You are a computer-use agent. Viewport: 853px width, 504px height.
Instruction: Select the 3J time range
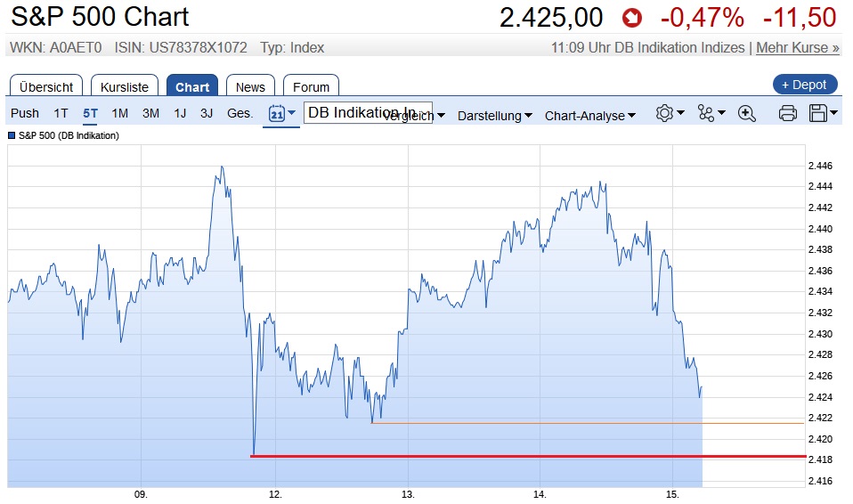[207, 113]
